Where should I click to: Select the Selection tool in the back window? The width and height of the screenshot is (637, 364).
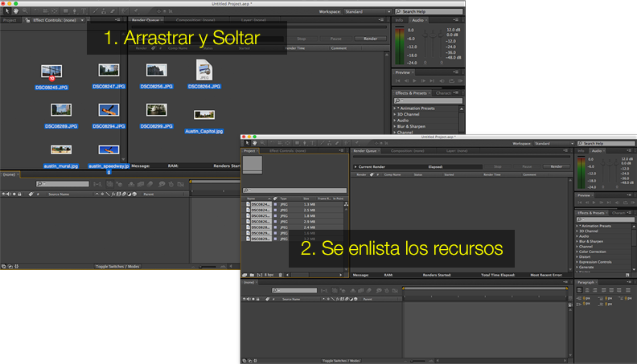7,11
